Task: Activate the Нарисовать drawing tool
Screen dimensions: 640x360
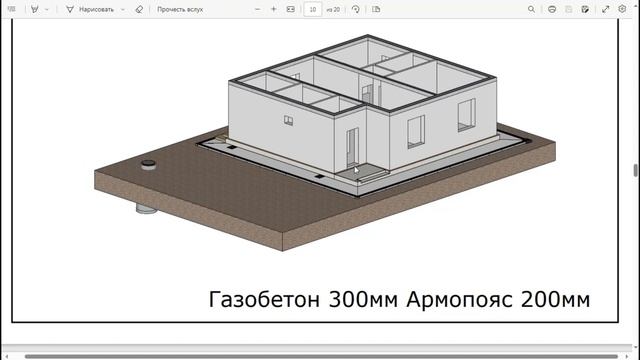Action: pyautogui.click(x=90, y=9)
